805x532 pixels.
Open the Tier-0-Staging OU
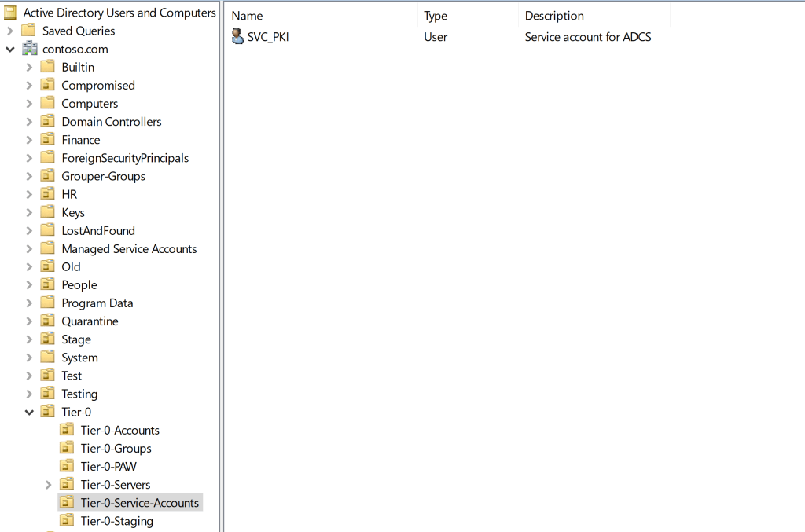116,521
